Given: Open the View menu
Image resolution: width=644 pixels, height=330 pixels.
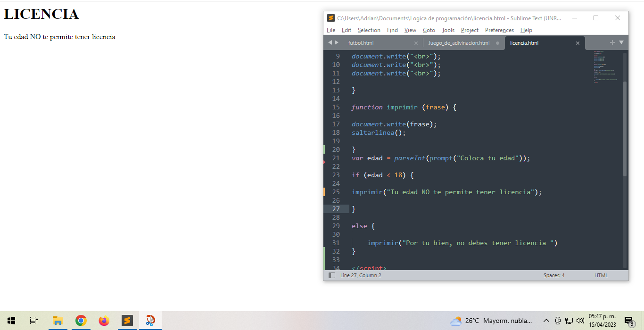Looking at the screenshot, I should pos(410,30).
